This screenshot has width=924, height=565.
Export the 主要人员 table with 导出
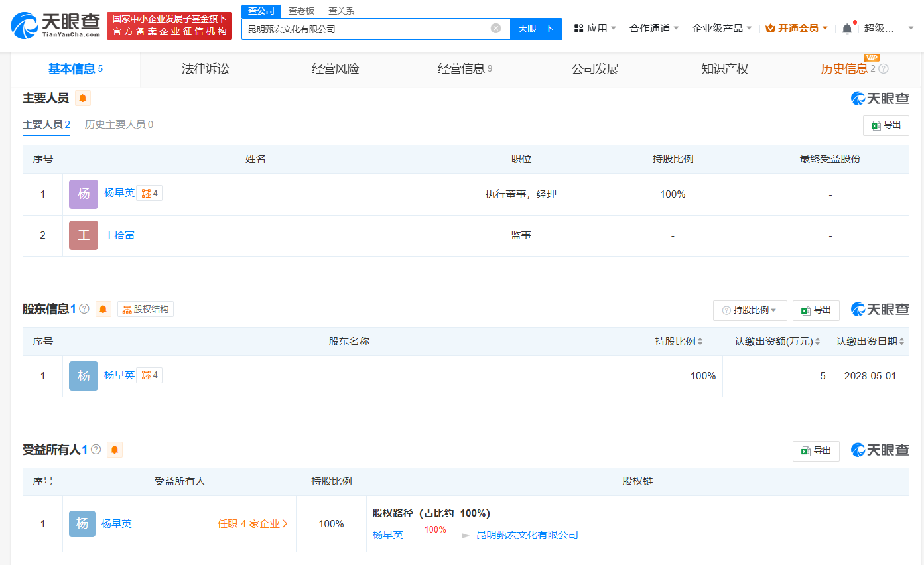(886, 125)
